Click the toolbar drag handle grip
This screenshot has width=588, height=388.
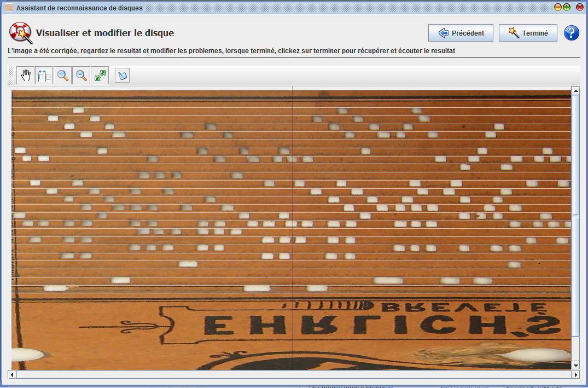point(13,76)
